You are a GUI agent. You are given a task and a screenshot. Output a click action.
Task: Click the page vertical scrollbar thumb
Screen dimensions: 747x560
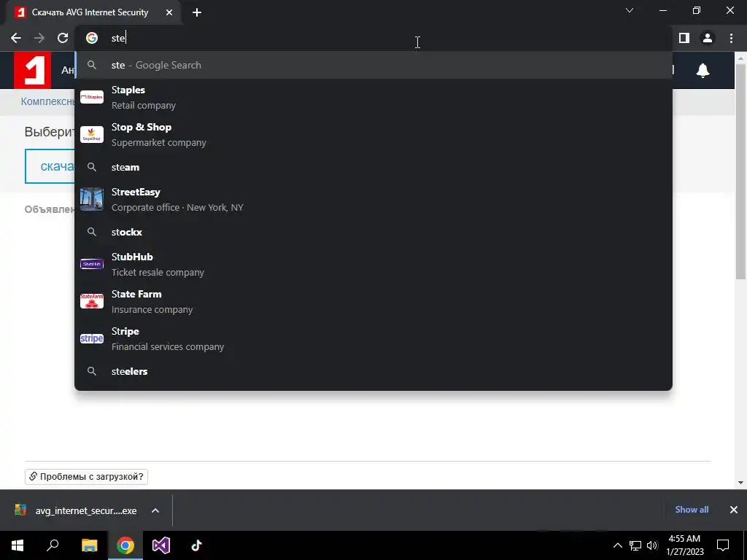pos(740,171)
